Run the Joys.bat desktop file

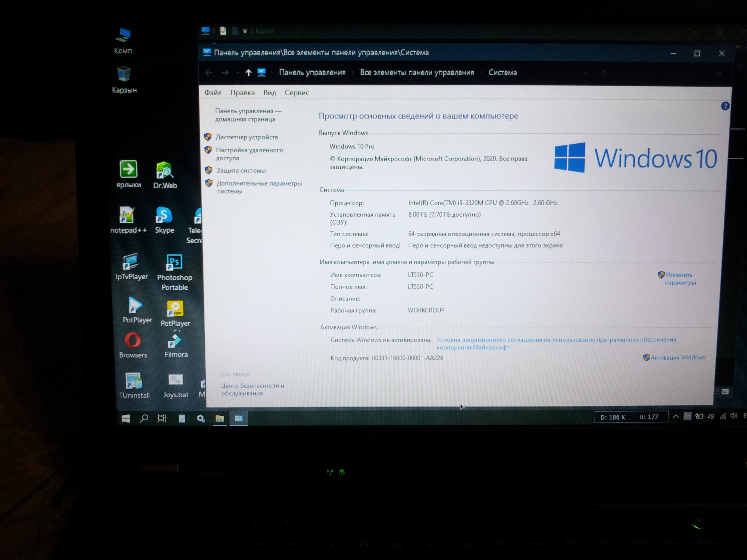[x=176, y=385]
